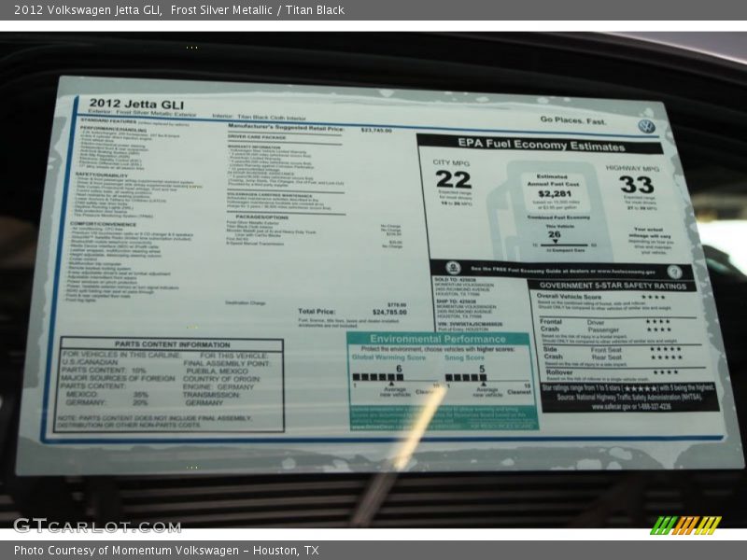Click the Volkswagen logo on the sticker
The image size is (747, 560).
click(646, 125)
